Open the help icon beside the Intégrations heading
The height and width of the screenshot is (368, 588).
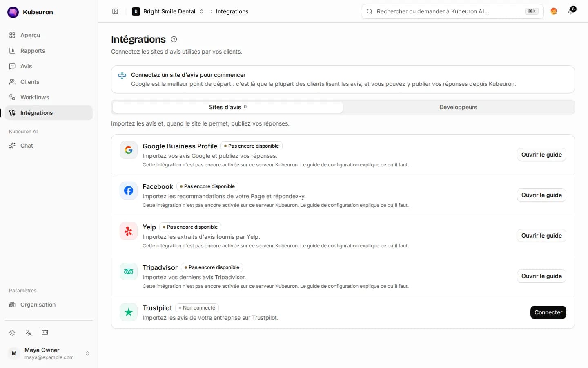pos(174,39)
